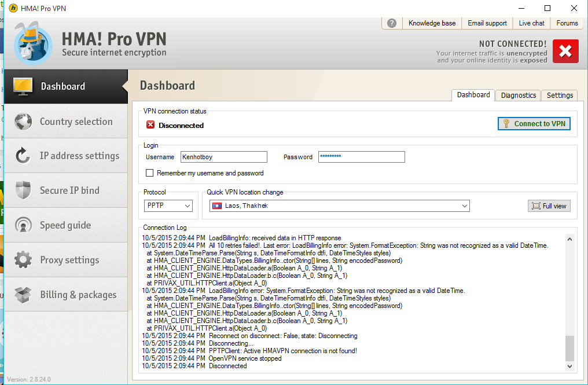Close the HMA! Pro VPN window
The height and width of the screenshot is (385, 588).
point(574,8)
